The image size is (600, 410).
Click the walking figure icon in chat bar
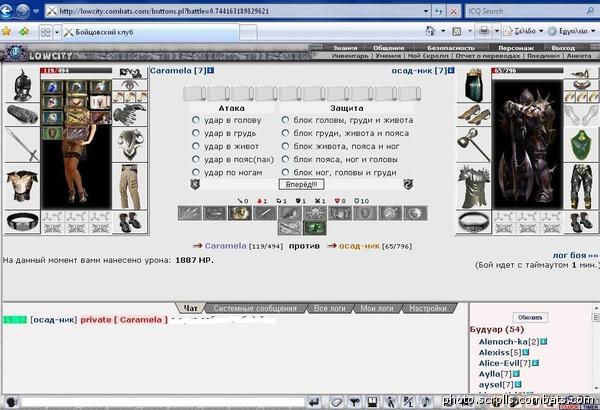tap(390, 402)
